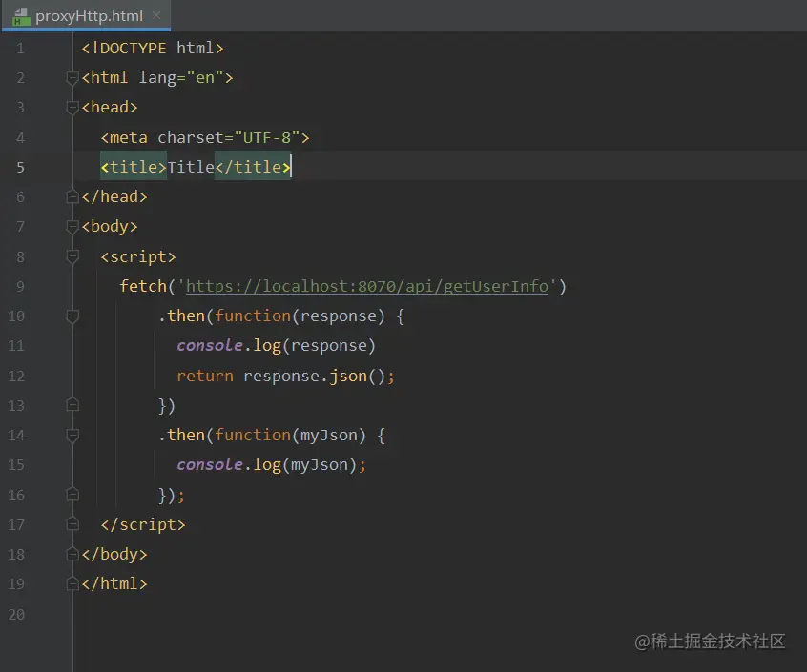Click line number 20 in the gutter
Image resolution: width=807 pixels, height=672 pixels.
(x=16, y=614)
